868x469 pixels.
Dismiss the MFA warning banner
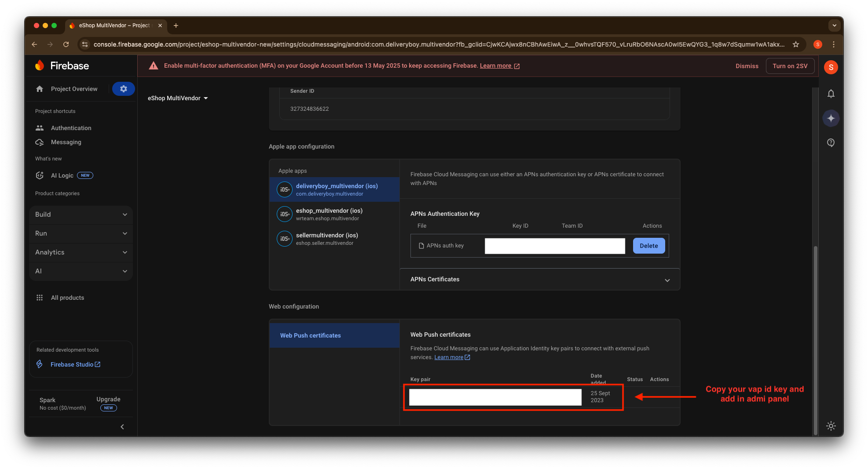click(x=747, y=66)
